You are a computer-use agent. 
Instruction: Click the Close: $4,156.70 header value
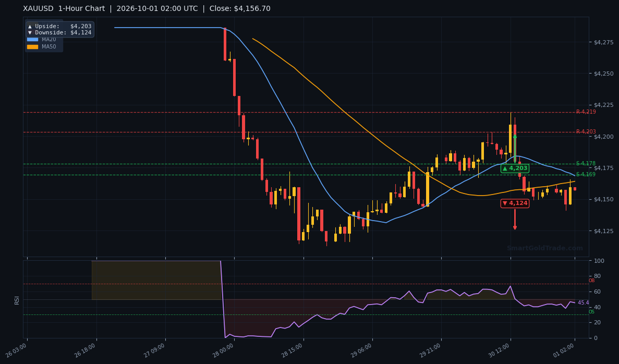[x=240, y=9]
